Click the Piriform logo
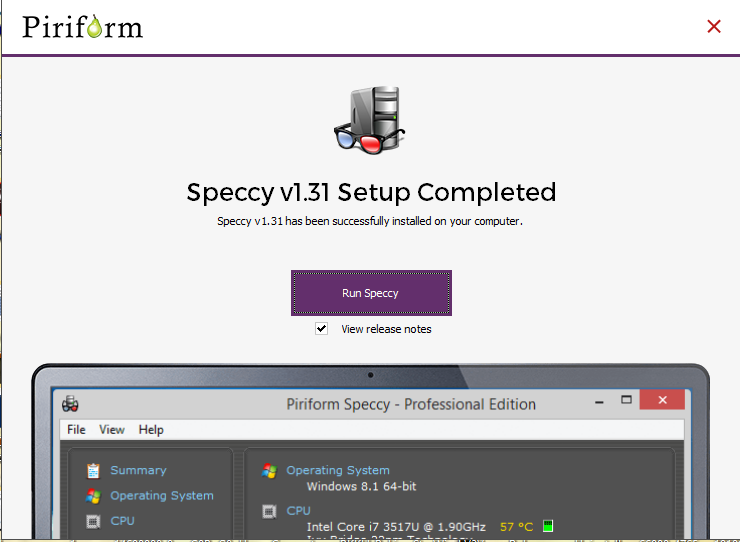Image resolution: width=740 pixels, height=542 pixels. (82, 27)
